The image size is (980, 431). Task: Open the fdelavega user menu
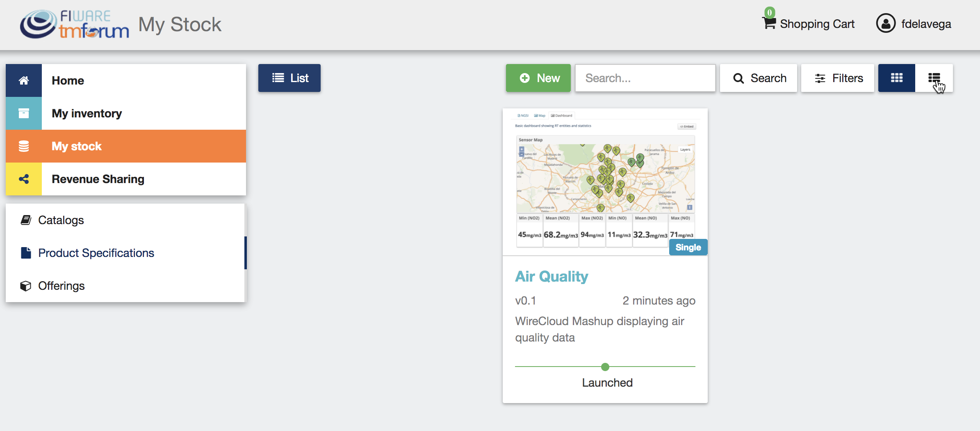[x=914, y=24]
